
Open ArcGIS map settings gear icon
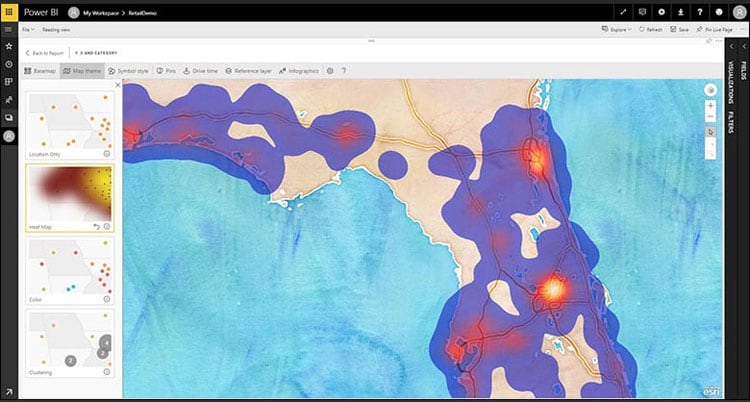click(x=330, y=71)
